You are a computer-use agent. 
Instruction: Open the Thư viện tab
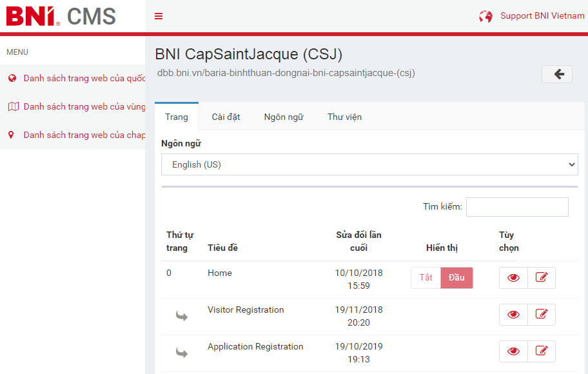click(344, 117)
